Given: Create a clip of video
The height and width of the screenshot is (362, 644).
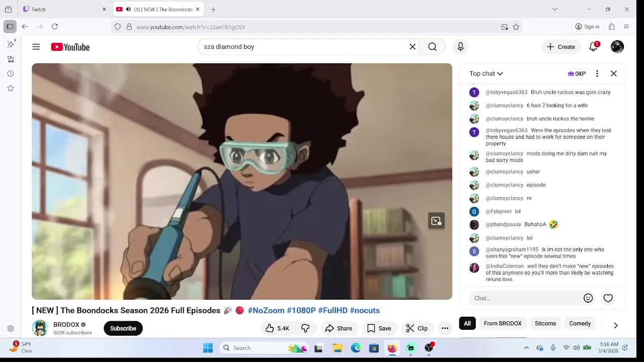Looking at the screenshot, I should pos(417,328).
